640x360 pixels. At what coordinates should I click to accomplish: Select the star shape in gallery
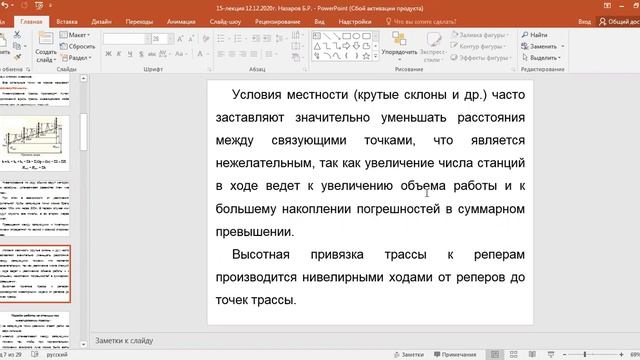366,56
